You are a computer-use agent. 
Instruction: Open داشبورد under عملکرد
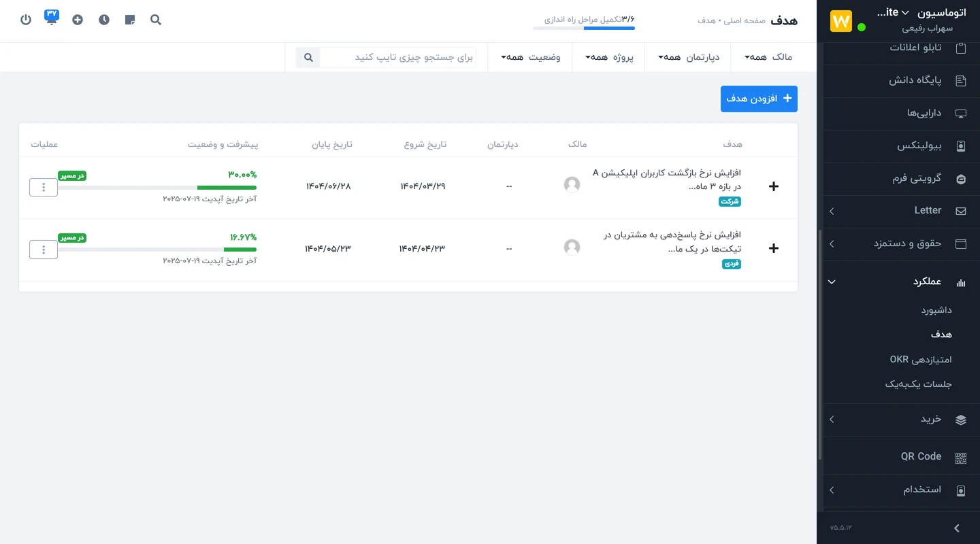coord(936,310)
